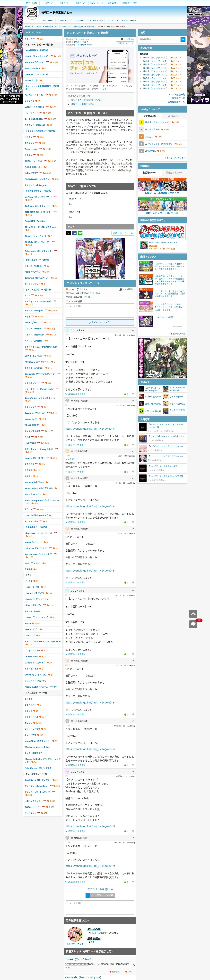Share the page via LINE icon
Image resolution: width=210 pixels, height=980 pixels.
tap(80, 233)
